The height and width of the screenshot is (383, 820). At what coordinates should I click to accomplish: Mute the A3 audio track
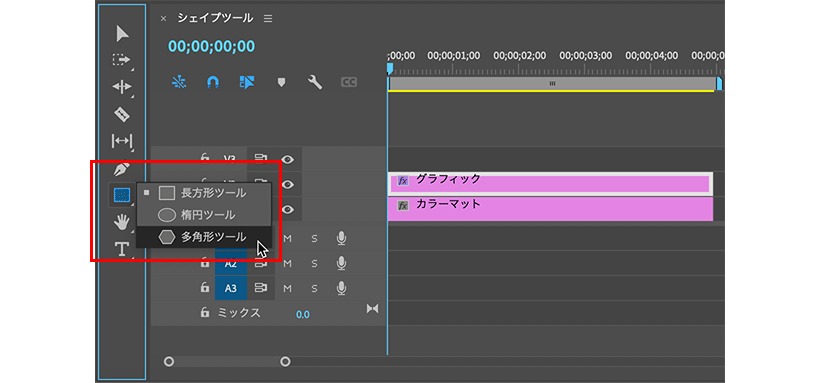[287, 288]
